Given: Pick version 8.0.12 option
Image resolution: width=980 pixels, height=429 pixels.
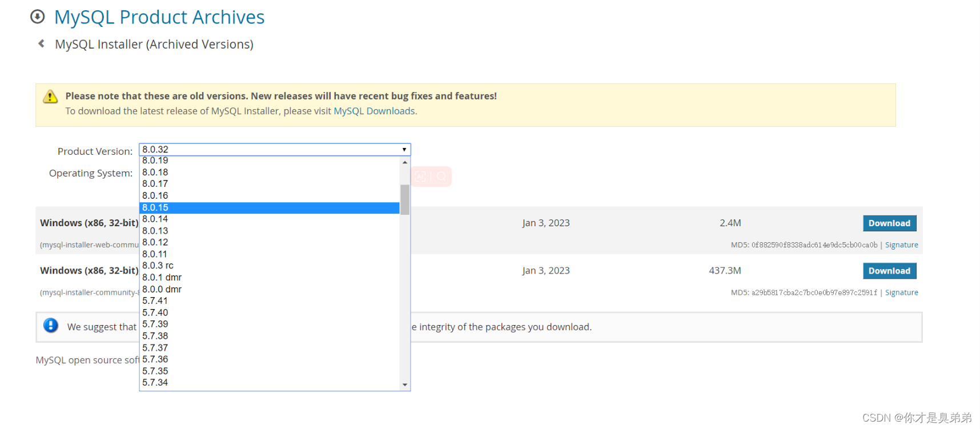Looking at the screenshot, I should [270, 242].
